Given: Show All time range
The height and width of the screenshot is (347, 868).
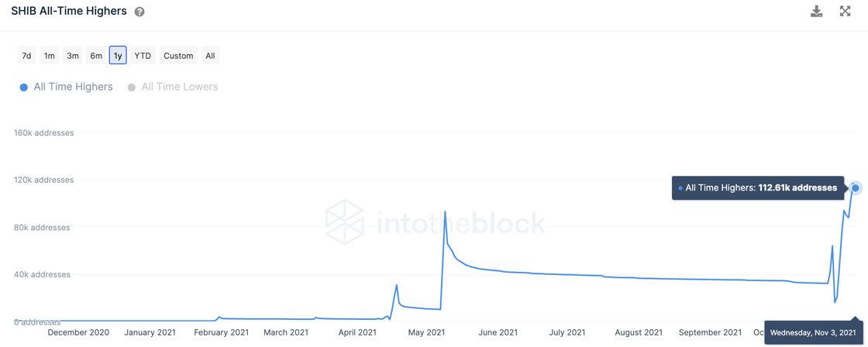Looking at the screenshot, I should click(210, 56).
